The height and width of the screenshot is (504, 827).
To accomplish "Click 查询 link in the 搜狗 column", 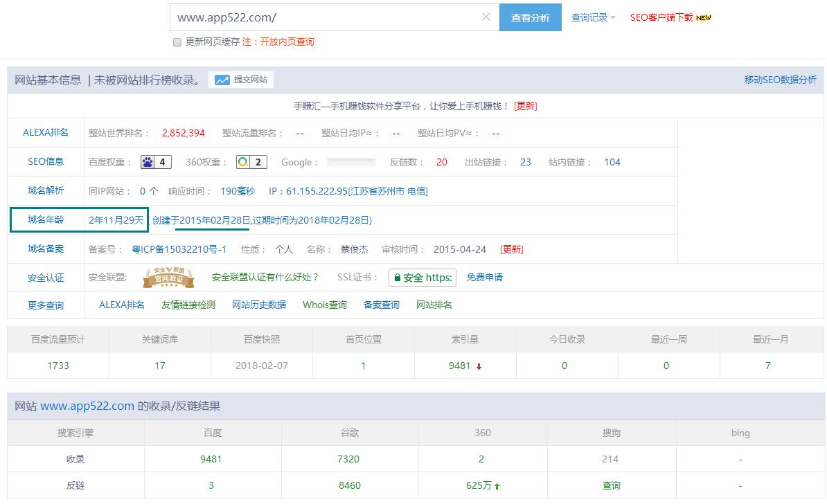I will coord(611,486).
